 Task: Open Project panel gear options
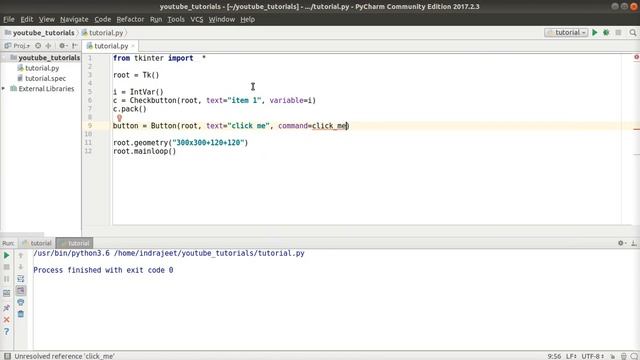[63, 46]
